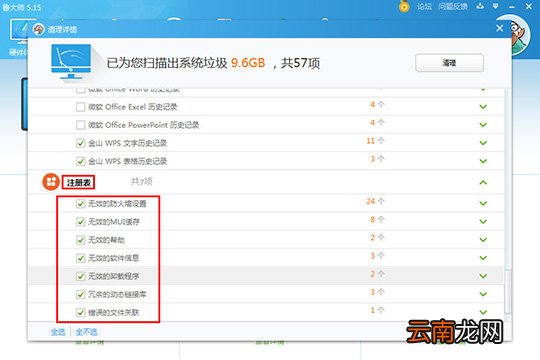The height and width of the screenshot is (360, 540).
Task: Check 微软 Office Excel 历史记录 checkbox
Action: coord(80,107)
